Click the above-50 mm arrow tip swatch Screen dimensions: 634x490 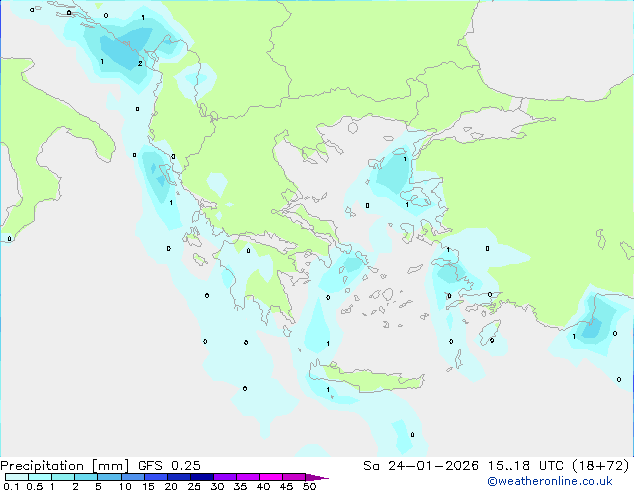point(317,478)
